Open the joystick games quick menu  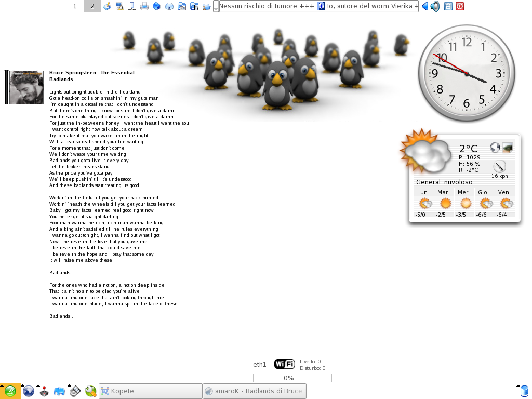click(x=44, y=391)
